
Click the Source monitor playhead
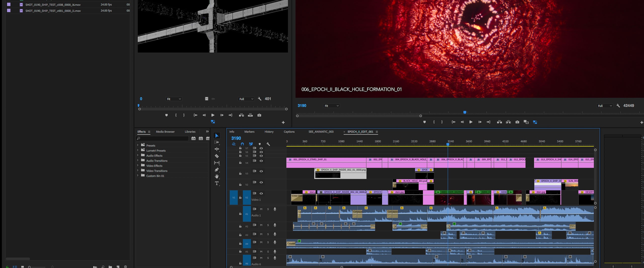click(138, 106)
